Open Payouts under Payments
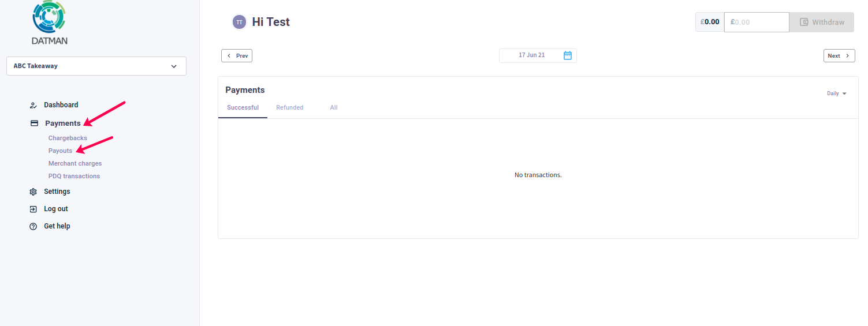 point(60,151)
